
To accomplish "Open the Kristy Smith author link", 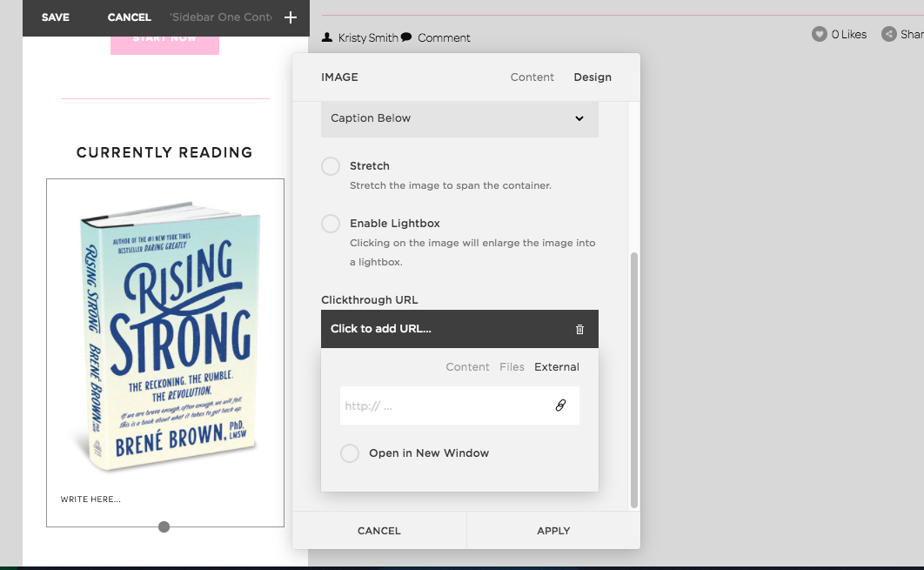I will click(368, 37).
